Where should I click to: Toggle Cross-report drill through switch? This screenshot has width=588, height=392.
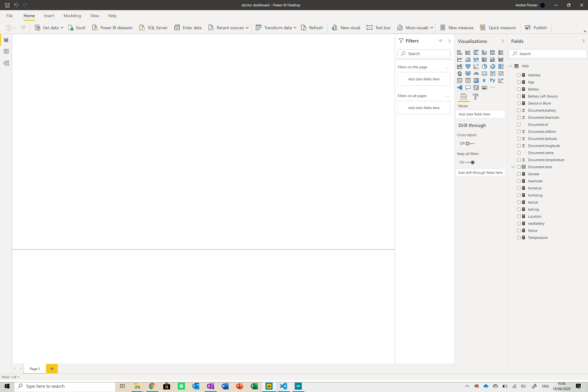470,143
